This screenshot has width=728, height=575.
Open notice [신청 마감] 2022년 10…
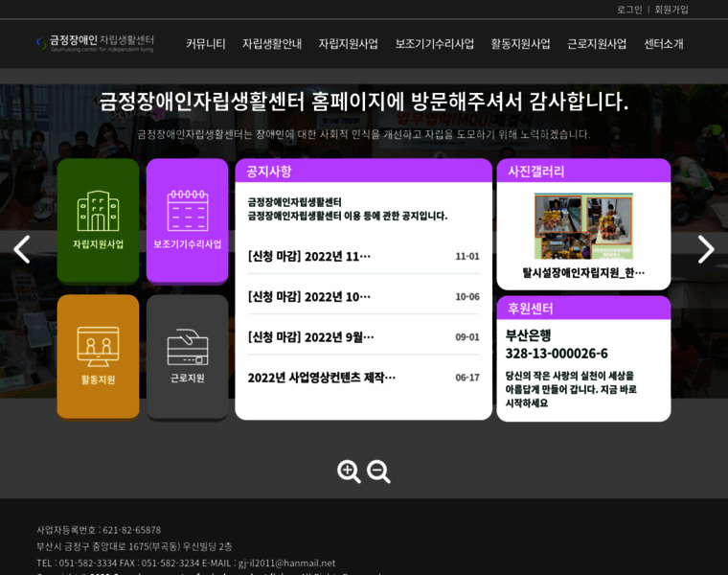point(309,297)
